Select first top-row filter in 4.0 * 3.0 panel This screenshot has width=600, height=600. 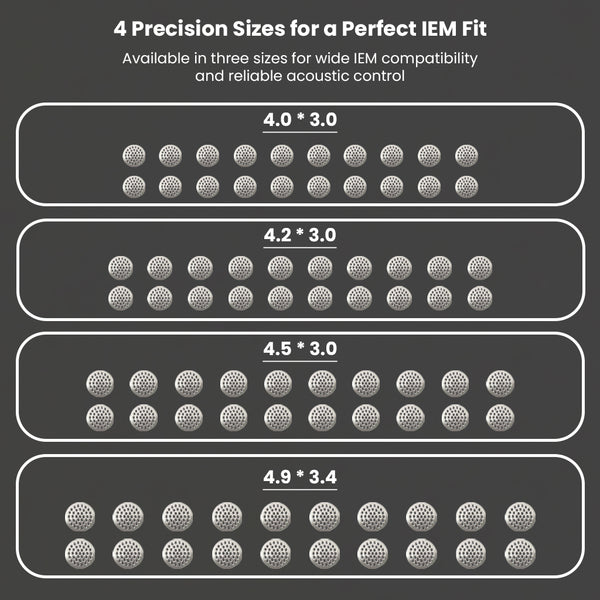pos(133,155)
